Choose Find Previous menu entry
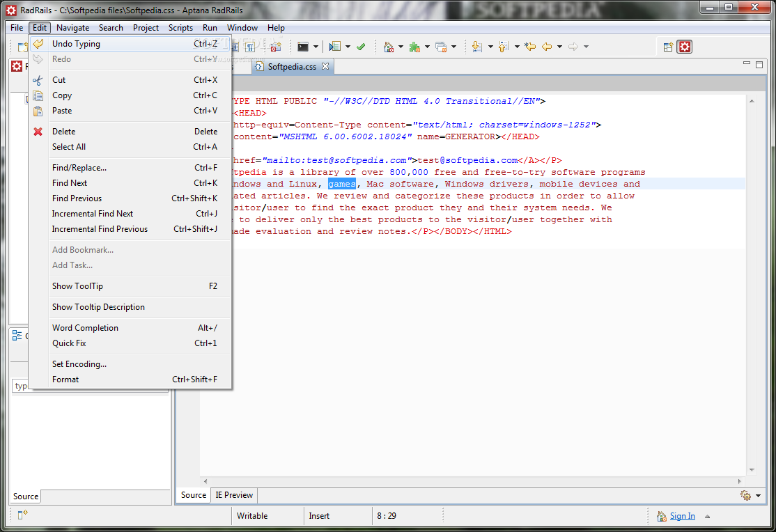The image size is (776, 532). pyautogui.click(x=131, y=198)
